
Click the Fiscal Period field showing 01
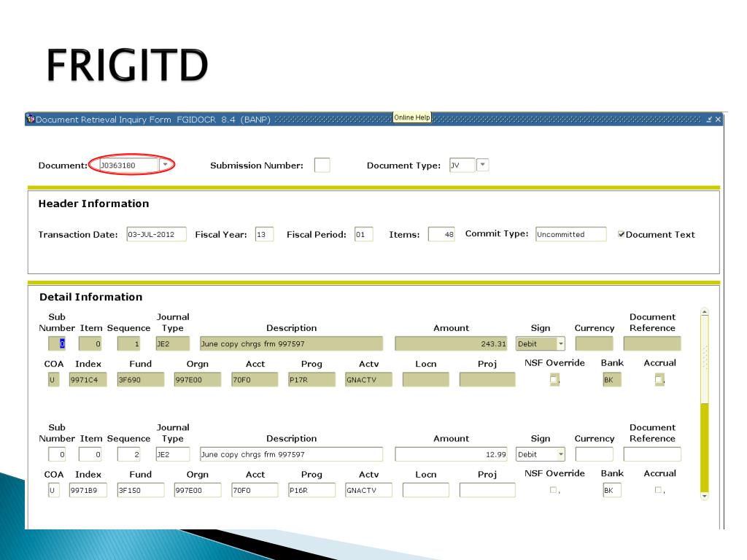click(363, 234)
